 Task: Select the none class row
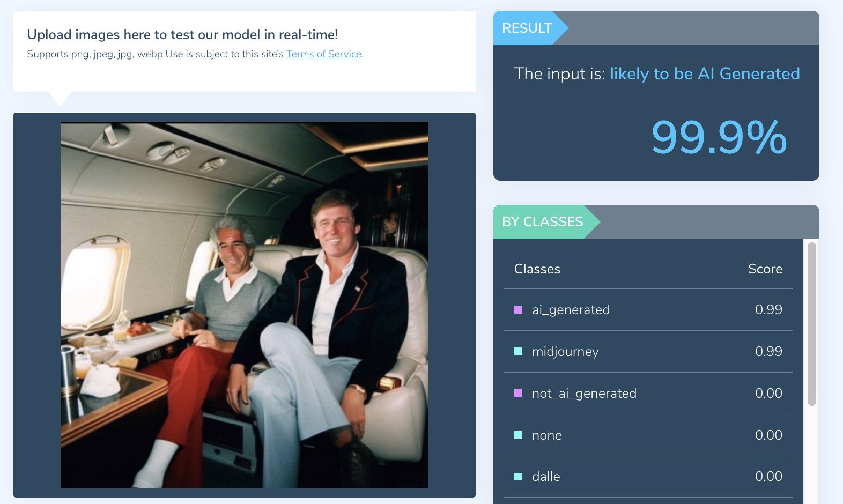pos(648,435)
